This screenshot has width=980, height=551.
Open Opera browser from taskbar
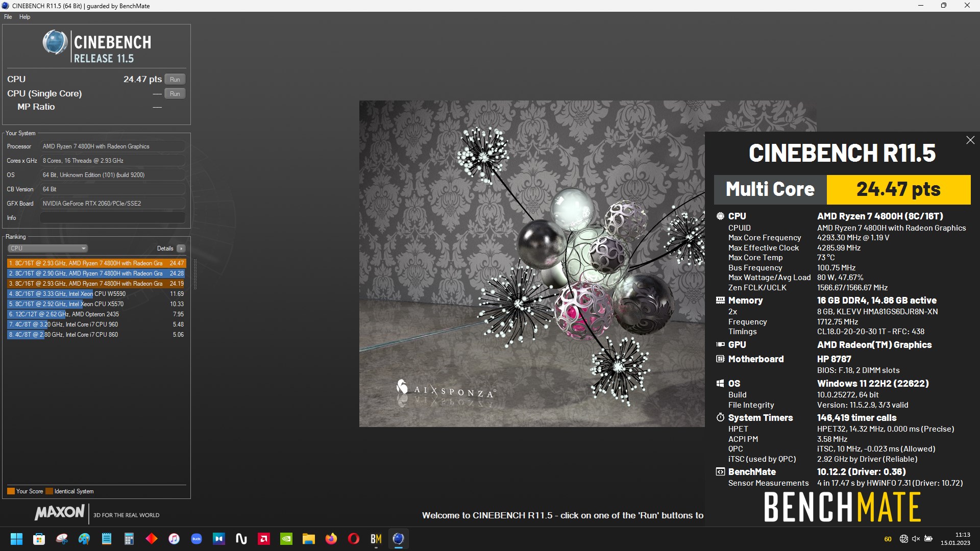pos(354,539)
